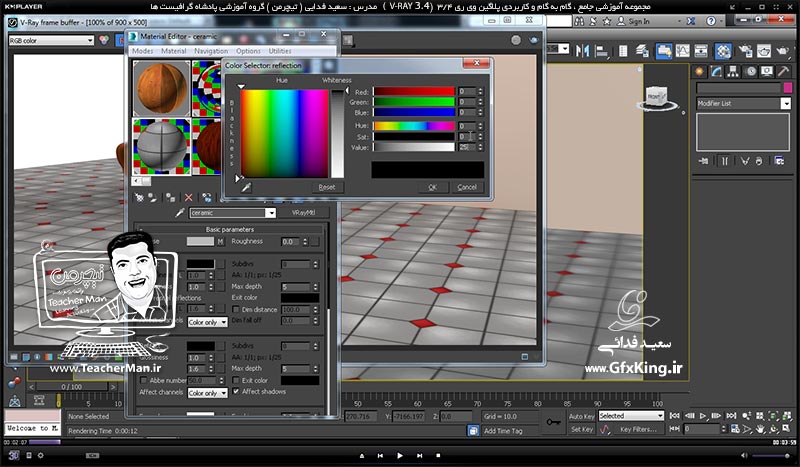The image size is (800, 467).
Task: Click the ViewCube Front face
Action: coord(655,96)
